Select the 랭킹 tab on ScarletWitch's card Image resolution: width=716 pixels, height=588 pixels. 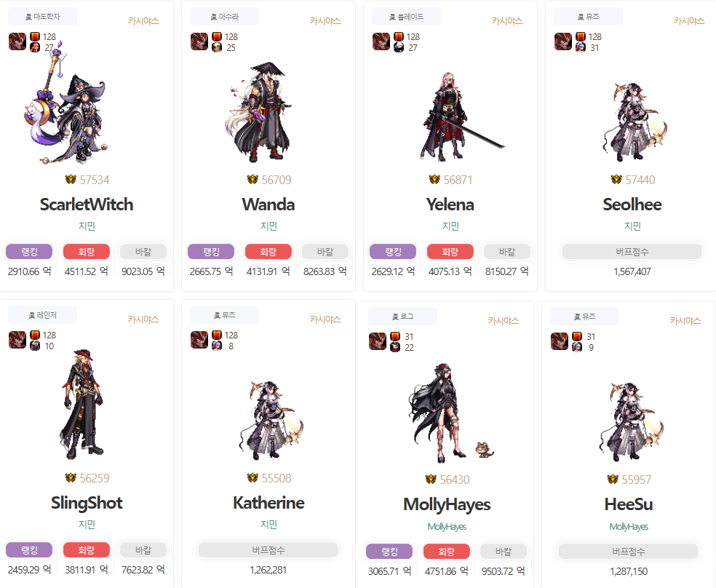point(29,252)
